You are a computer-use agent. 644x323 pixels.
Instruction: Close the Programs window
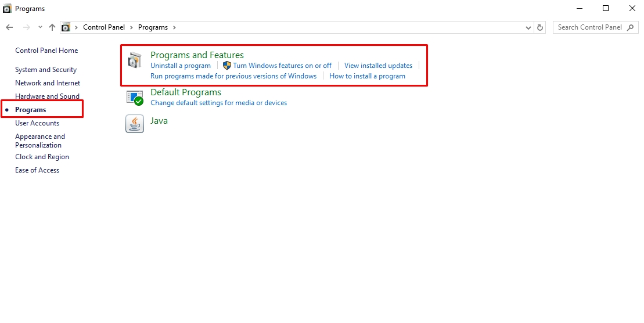pyautogui.click(x=632, y=8)
